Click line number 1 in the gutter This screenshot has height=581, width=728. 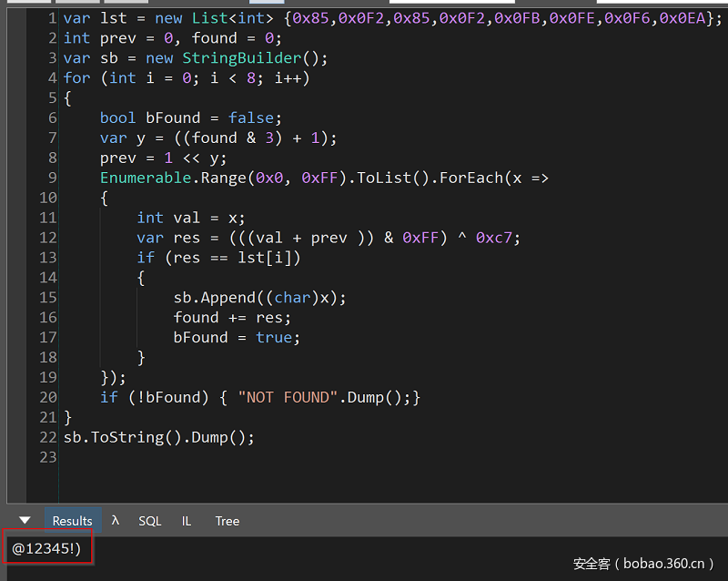tap(52, 18)
